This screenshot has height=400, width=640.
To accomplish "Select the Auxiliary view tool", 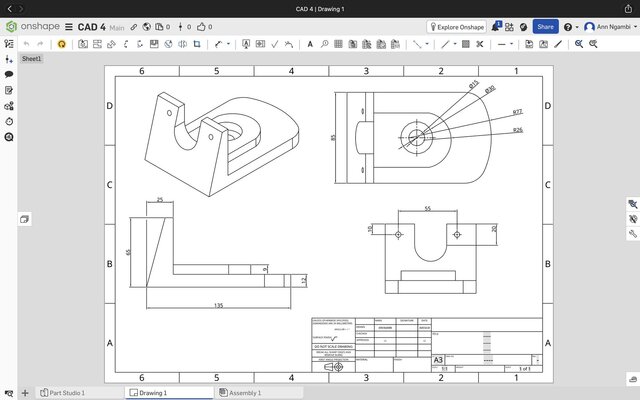I will [111, 44].
